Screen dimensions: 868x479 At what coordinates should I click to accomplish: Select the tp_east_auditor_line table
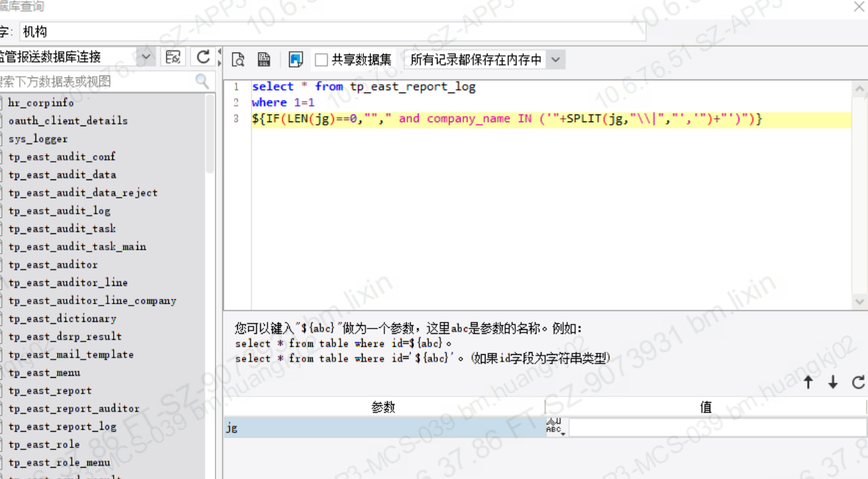click(x=68, y=283)
